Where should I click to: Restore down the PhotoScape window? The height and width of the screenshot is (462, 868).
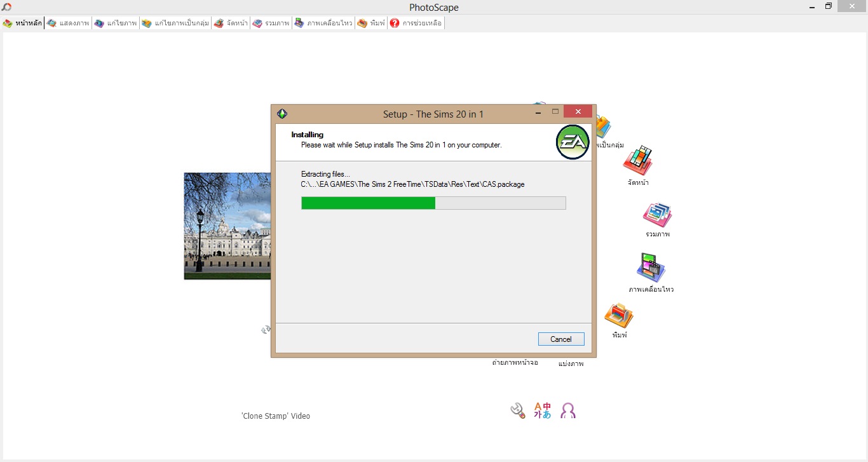tap(828, 6)
